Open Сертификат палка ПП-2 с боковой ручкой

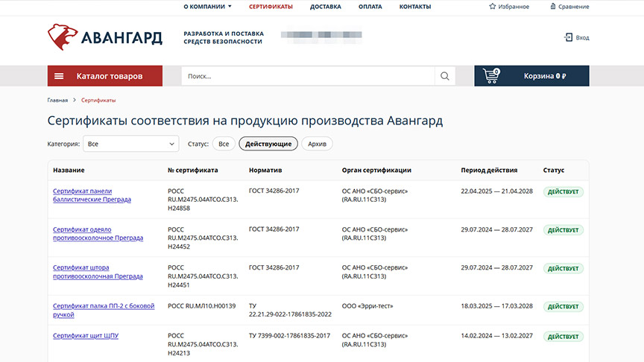104,311
